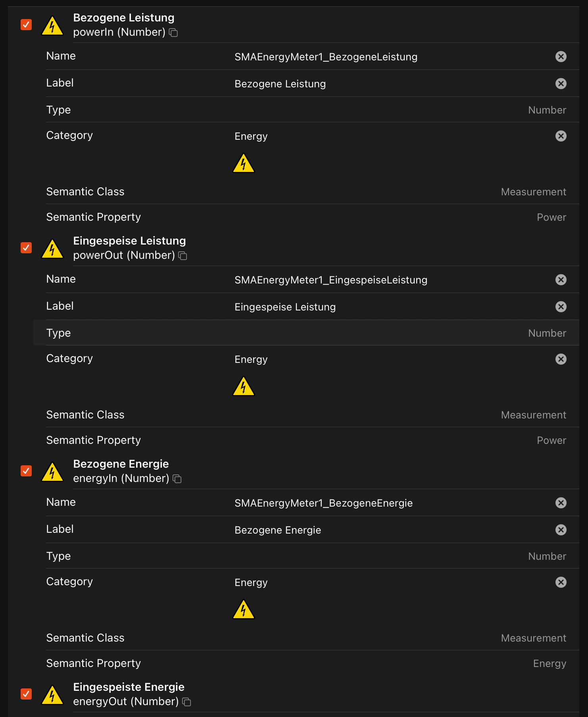The image size is (588, 717).
Task: Clear Category of Eingespeise Leistung channel
Action: [561, 359]
